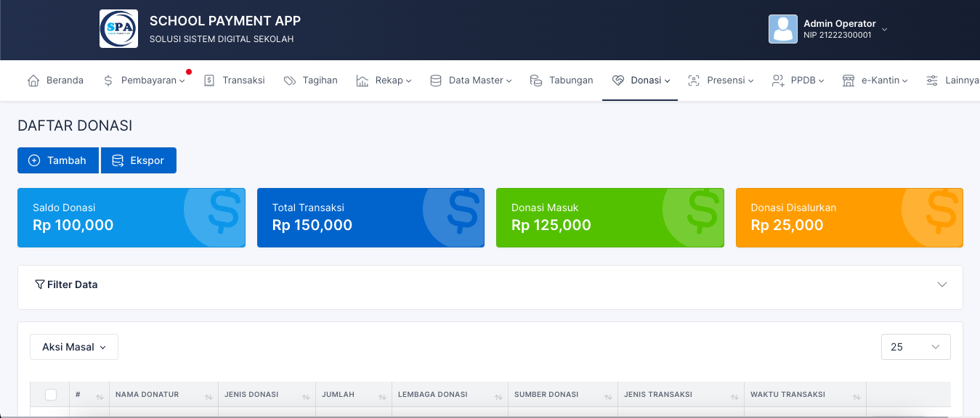Click the Tabungan coins icon
Viewport: 980px width, 418px height.
click(536, 81)
